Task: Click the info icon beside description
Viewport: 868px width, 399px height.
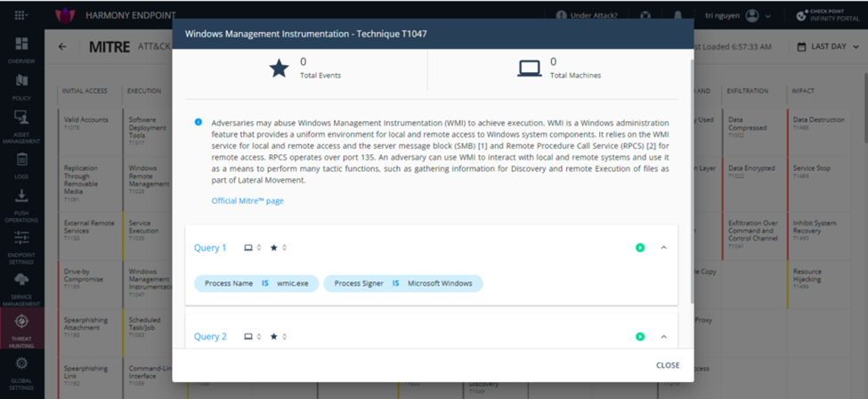Action: point(199,122)
